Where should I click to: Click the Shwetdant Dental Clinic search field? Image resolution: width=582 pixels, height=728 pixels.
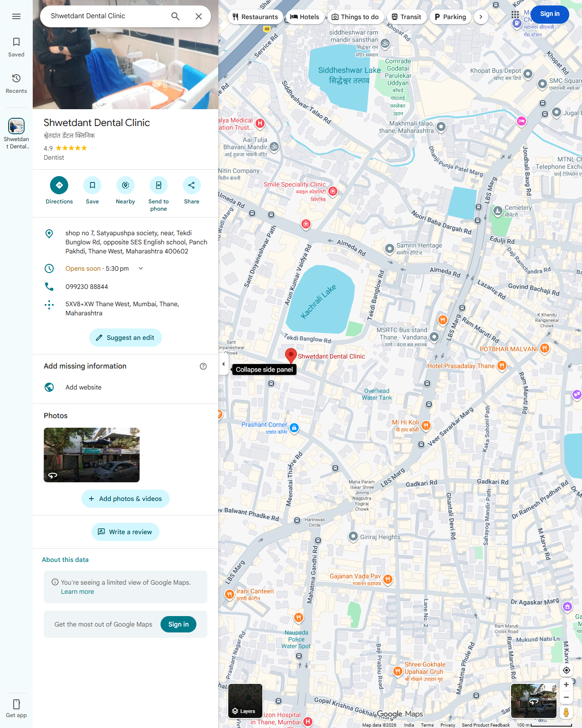105,16
